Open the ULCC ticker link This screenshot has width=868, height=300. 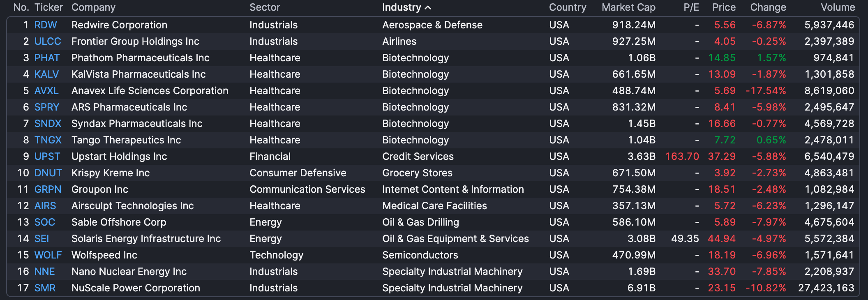[x=48, y=42]
